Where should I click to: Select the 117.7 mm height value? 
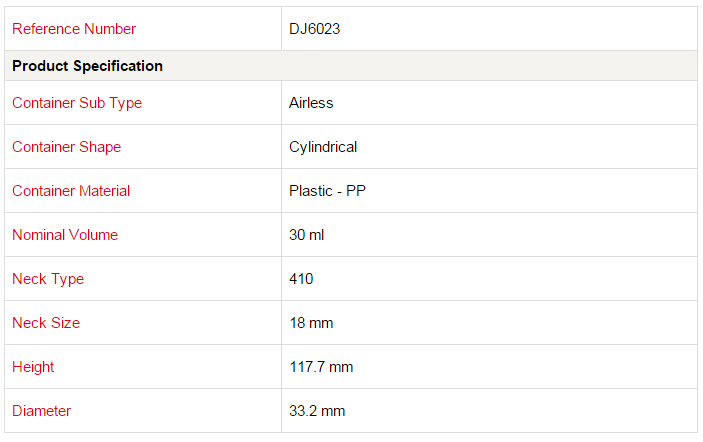click(x=321, y=367)
